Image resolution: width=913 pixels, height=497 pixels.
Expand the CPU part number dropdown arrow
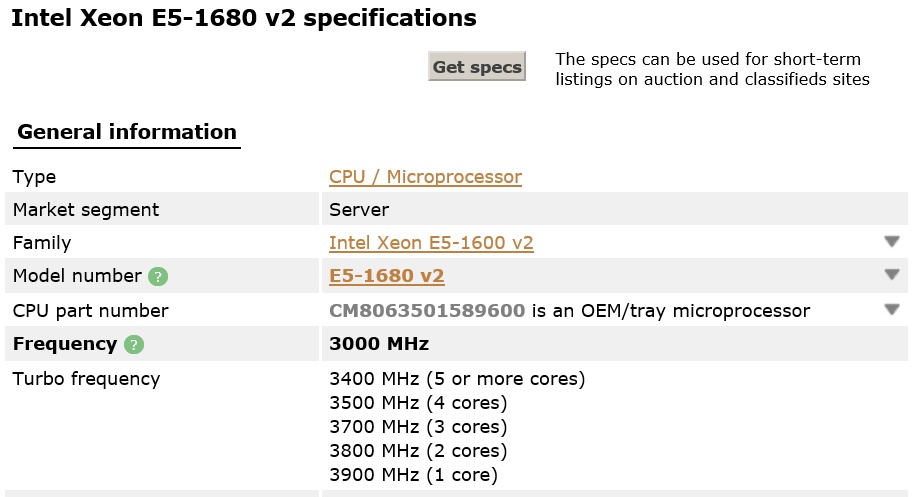coord(891,309)
